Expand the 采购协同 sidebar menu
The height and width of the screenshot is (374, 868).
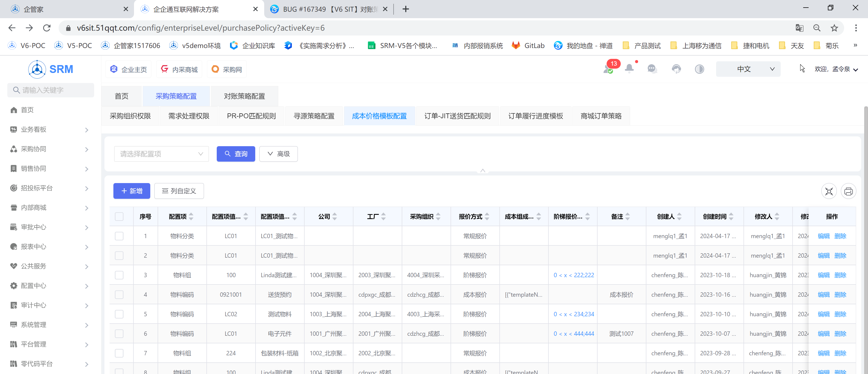pyautogui.click(x=50, y=149)
